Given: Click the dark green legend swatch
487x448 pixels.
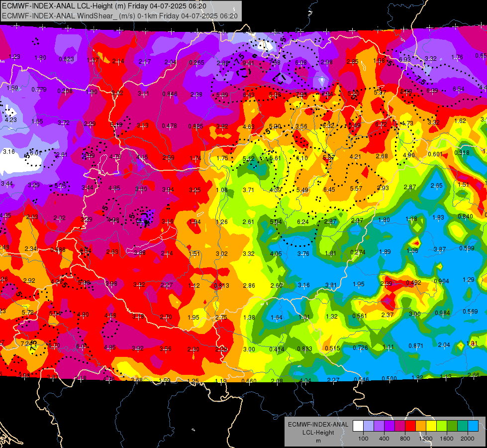Looking at the screenshot, I should (452, 426).
